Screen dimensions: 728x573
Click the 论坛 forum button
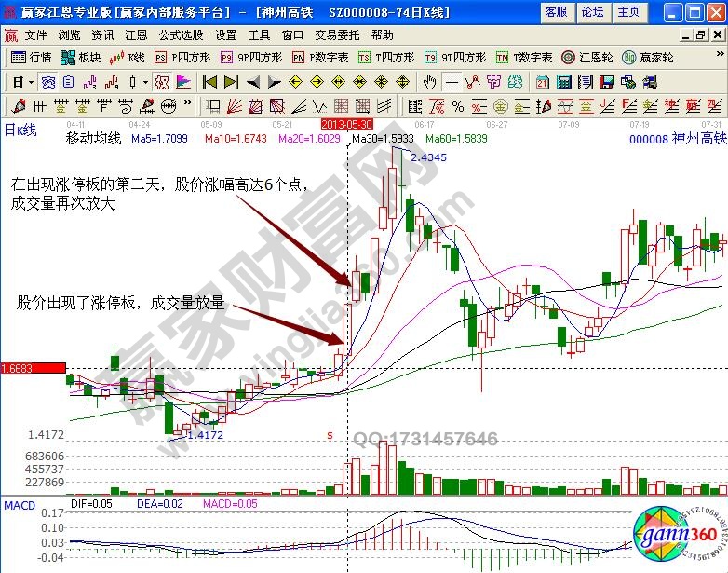(x=592, y=12)
